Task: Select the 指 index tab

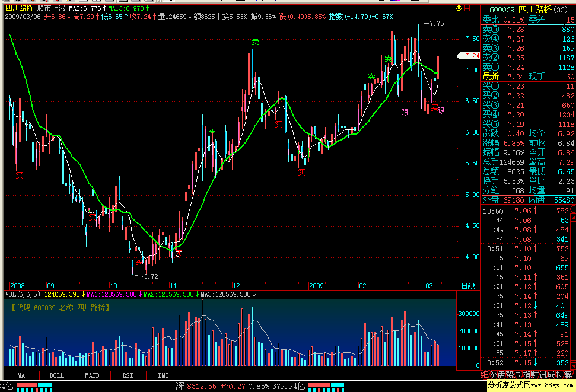Action: pyautogui.click(x=527, y=375)
